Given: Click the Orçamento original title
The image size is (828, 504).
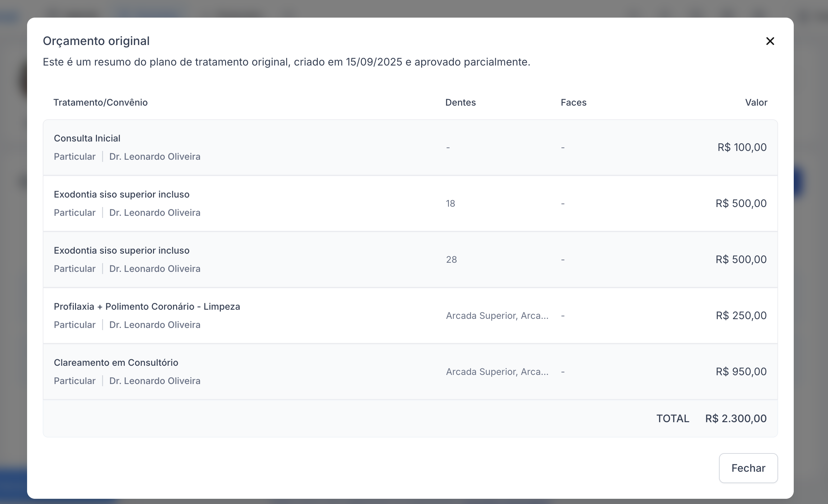Looking at the screenshot, I should coord(96,41).
